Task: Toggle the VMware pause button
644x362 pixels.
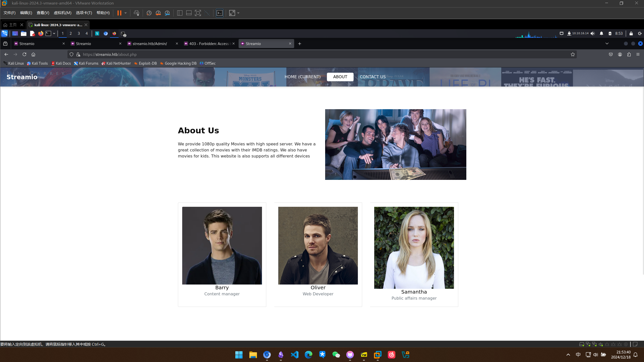Action: [119, 13]
